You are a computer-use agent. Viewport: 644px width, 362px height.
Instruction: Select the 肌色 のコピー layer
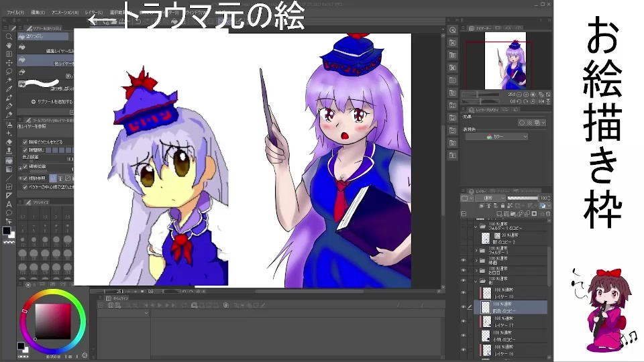coord(511,308)
